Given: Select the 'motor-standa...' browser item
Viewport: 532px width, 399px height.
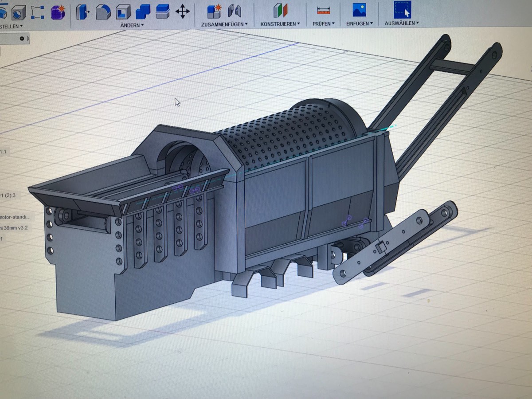Looking at the screenshot, I should click(16, 217).
